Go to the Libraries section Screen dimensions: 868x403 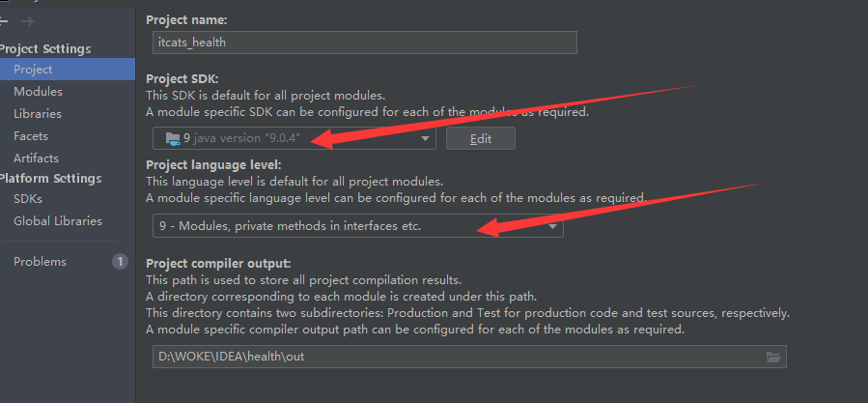(38, 114)
